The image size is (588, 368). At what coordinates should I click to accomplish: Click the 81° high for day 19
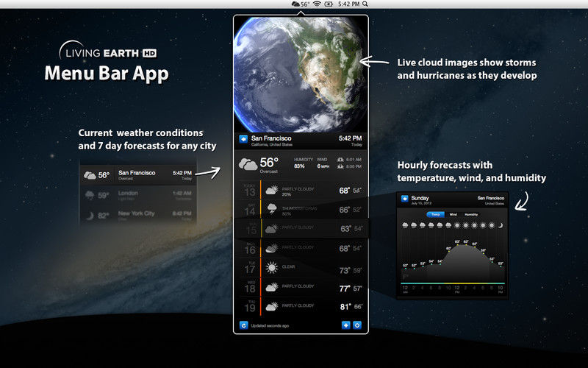345,307
